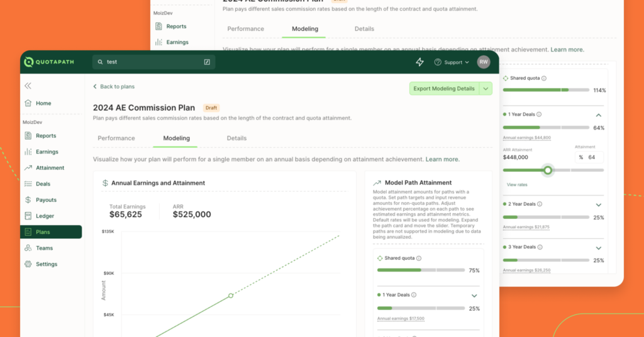
Task: Click the Back to plans link
Action: [114, 87]
